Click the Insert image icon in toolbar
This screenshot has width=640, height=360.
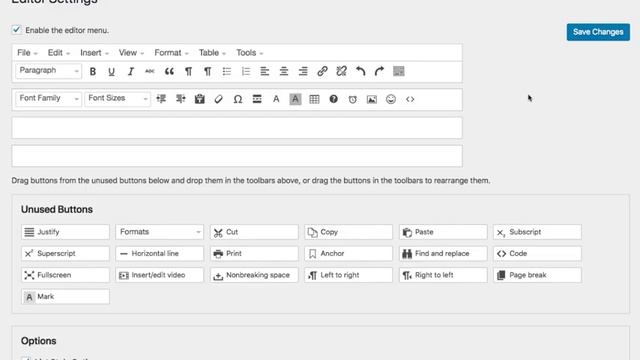[x=372, y=99]
